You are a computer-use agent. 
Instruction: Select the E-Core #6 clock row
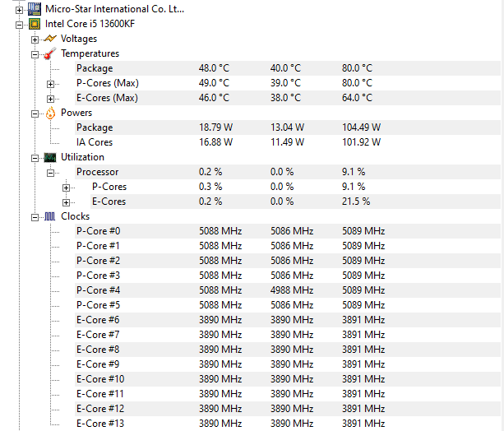click(288, 320)
